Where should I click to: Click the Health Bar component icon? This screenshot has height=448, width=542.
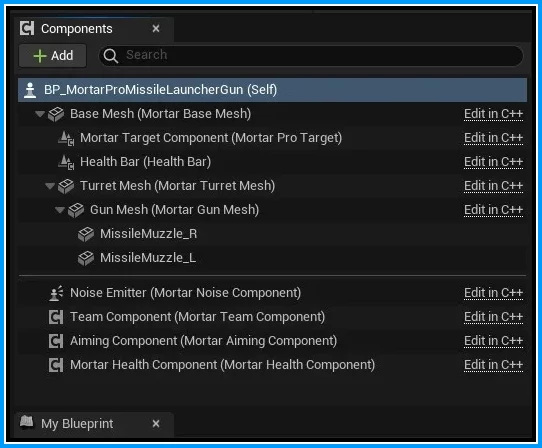click(66, 162)
